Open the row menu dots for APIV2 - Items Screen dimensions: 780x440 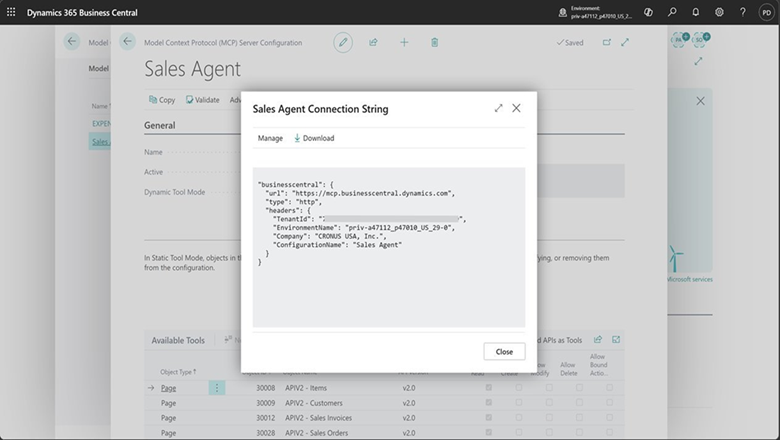216,388
